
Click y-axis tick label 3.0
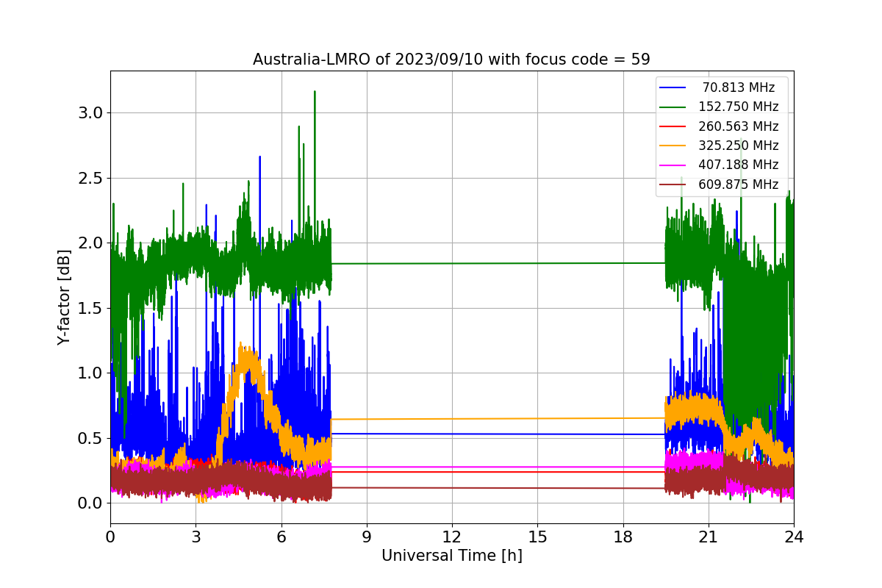[91, 113]
